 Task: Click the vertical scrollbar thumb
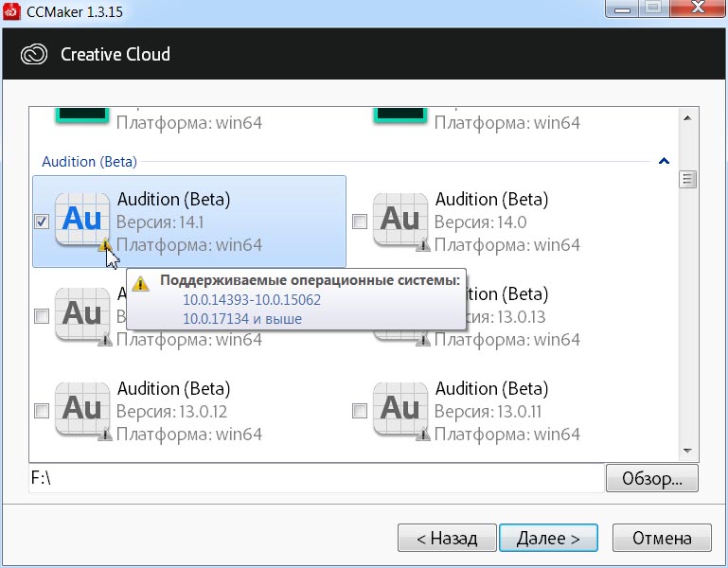click(x=687, y=179)
